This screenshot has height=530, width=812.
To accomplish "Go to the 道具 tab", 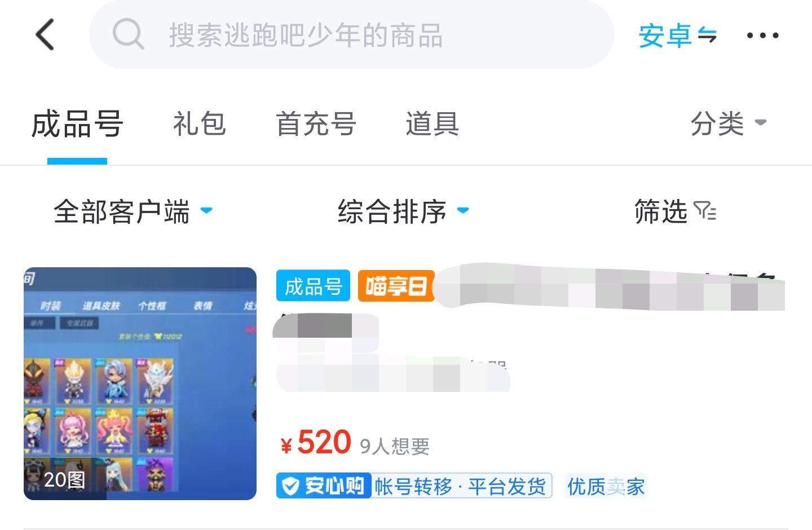I will pos(432,123).
